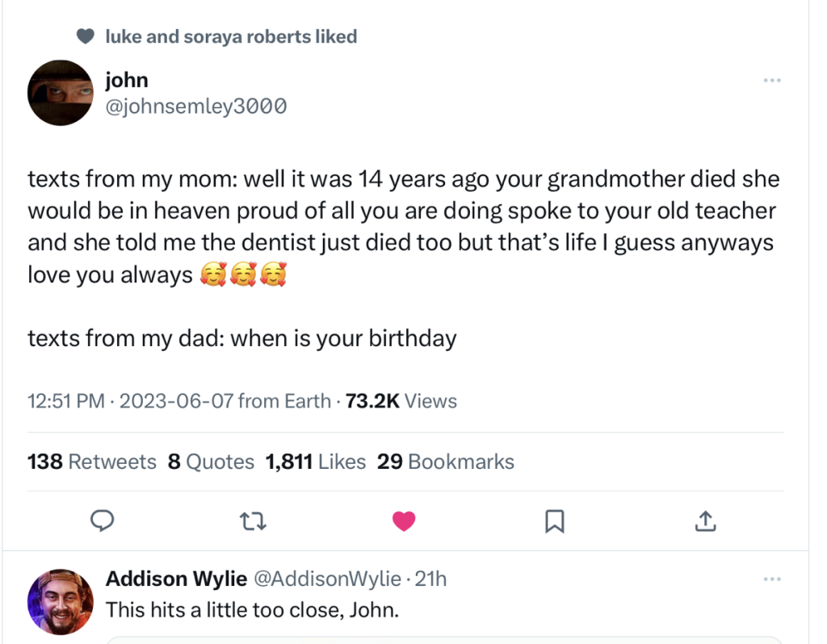Click Addison Wylie's display name
Image resolution: width=827 pixels, height=644 pixels.
coord(176,579)
